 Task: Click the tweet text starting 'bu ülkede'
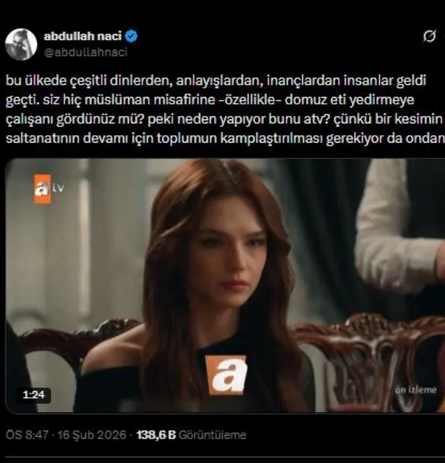[225, 109]
